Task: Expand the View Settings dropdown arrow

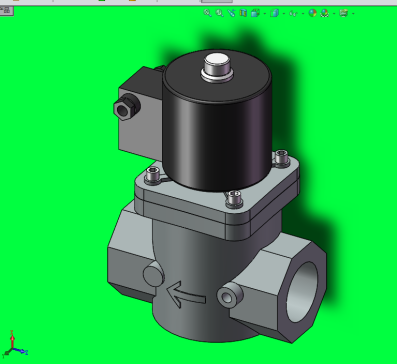Action: pos(353,14)
